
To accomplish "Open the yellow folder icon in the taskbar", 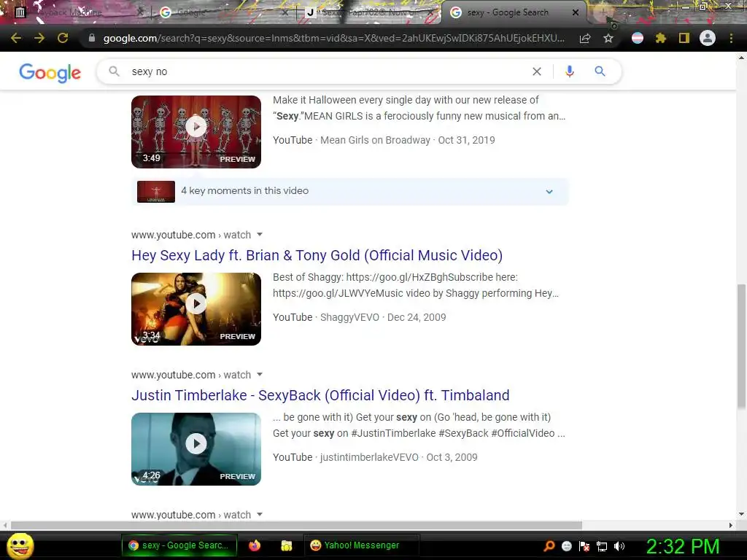I will [x=286, y=545].
